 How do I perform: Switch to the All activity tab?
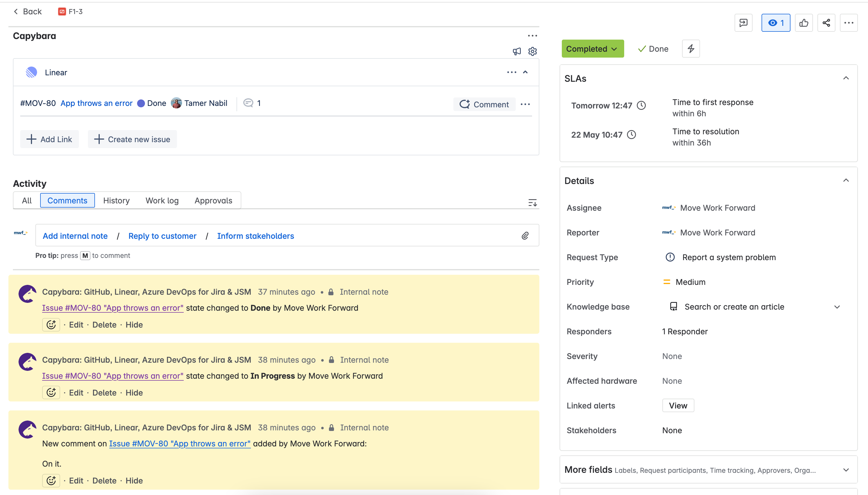point(26,201)
